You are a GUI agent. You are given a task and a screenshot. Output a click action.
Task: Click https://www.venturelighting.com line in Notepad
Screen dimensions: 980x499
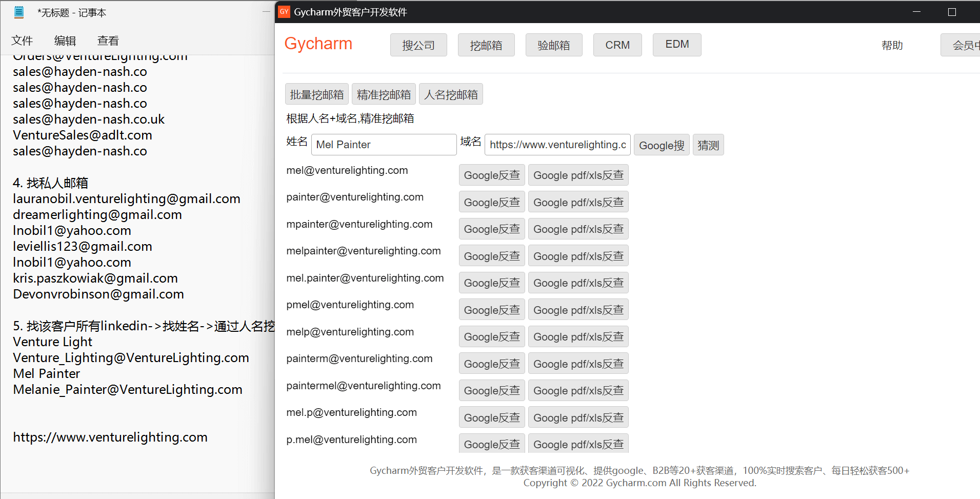[110, 437]
